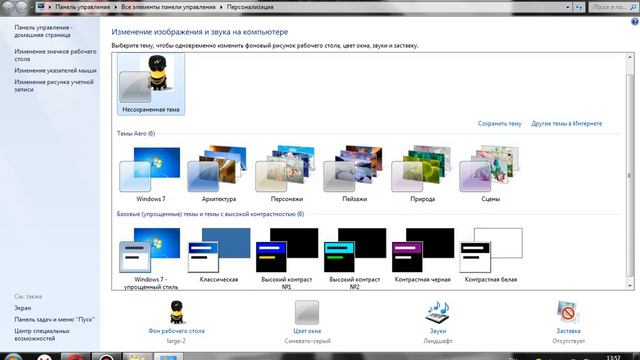The image size is (640, 360).
Task: Click Сохранить тему link
Action: (500, 123)
